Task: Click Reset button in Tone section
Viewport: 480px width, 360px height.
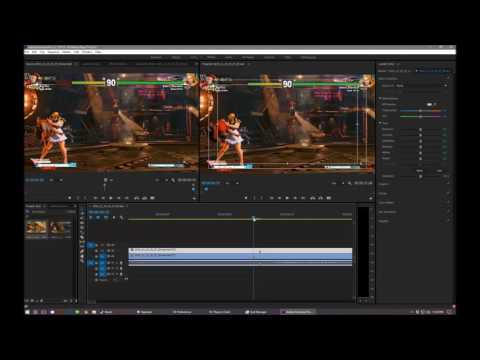Action: coord(419,170)
